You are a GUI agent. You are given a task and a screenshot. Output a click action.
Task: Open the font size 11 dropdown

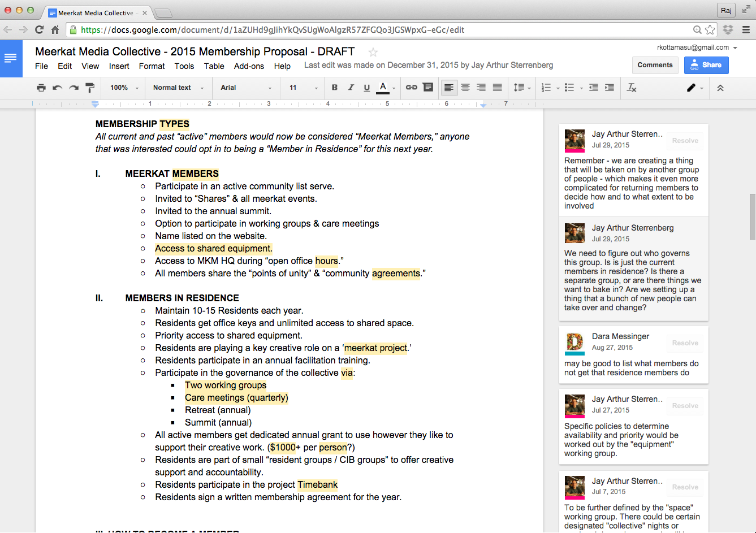coord(304,88)
